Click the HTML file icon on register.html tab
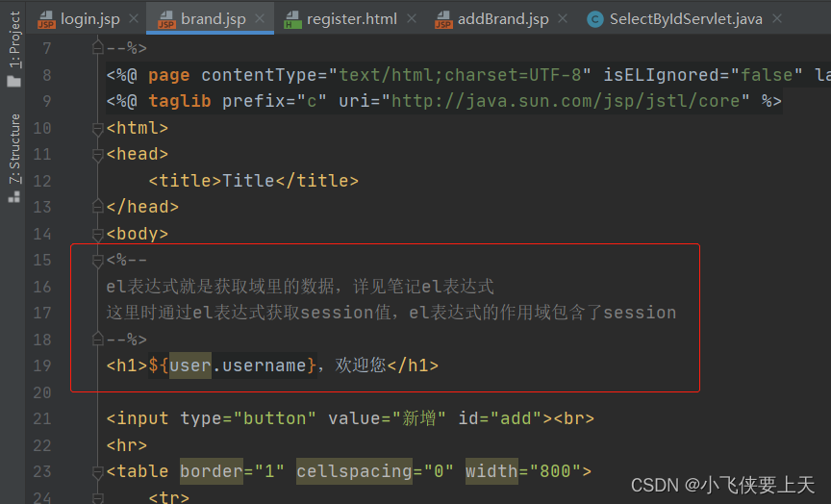The height and width of the screenshot is (504, 831). coord(292,19)
